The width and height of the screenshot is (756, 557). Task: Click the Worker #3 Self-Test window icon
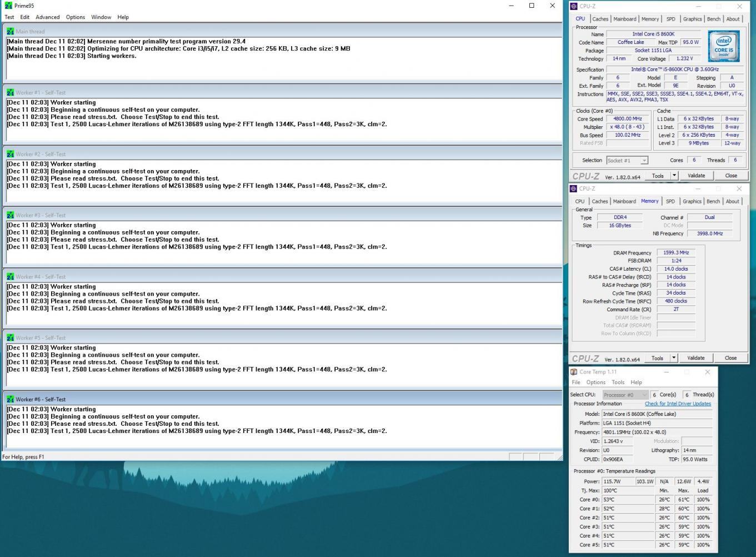(x=10, y=215)
